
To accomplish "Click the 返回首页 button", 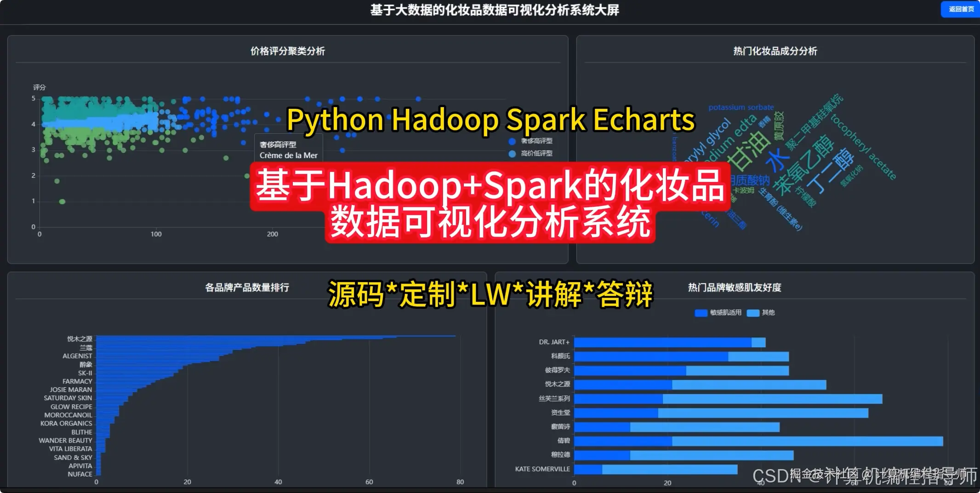I will point(961,9).
